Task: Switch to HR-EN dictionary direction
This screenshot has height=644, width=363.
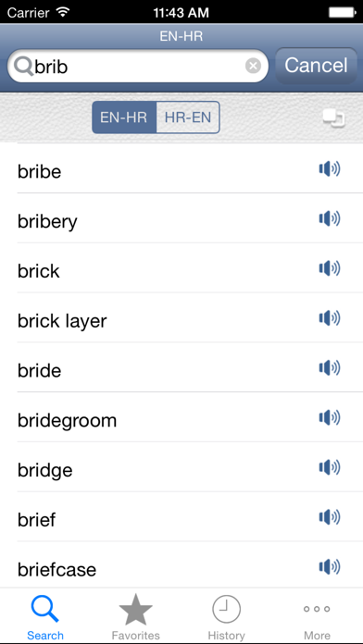Action: coord(188,118)
